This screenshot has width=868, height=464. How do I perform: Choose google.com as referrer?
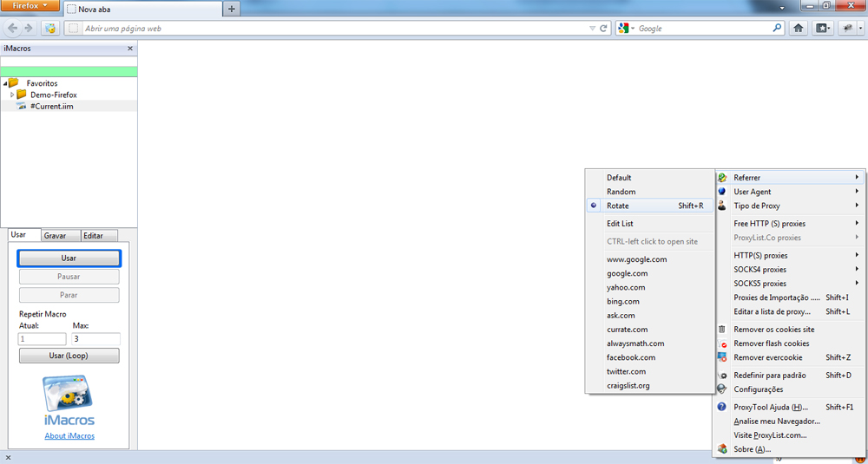point(650,273)
